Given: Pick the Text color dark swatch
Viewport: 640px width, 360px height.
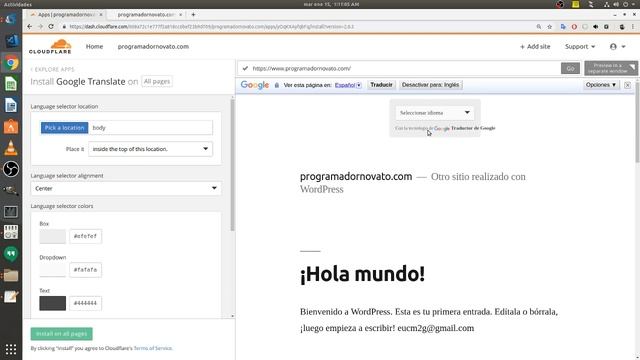Looking at the screenshot, I should [53, 303].
